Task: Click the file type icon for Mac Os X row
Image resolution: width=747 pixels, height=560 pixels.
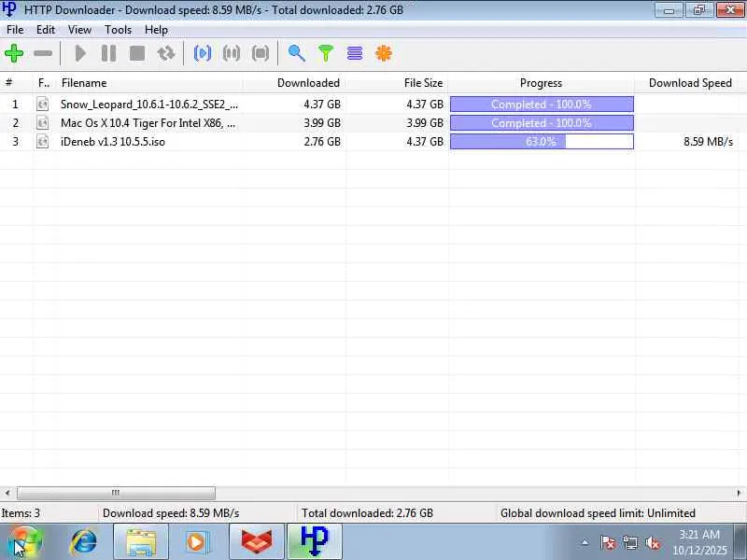Action: [42, 123]
